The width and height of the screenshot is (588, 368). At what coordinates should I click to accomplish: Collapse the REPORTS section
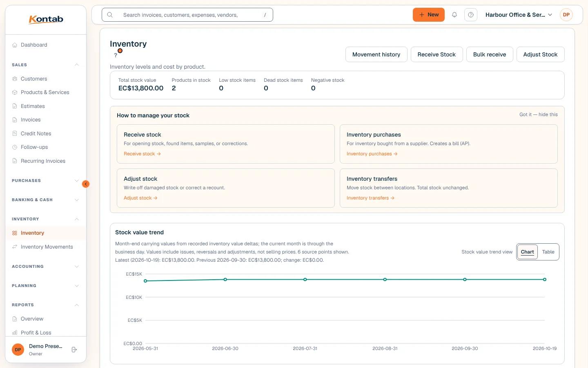pos(45,305)
